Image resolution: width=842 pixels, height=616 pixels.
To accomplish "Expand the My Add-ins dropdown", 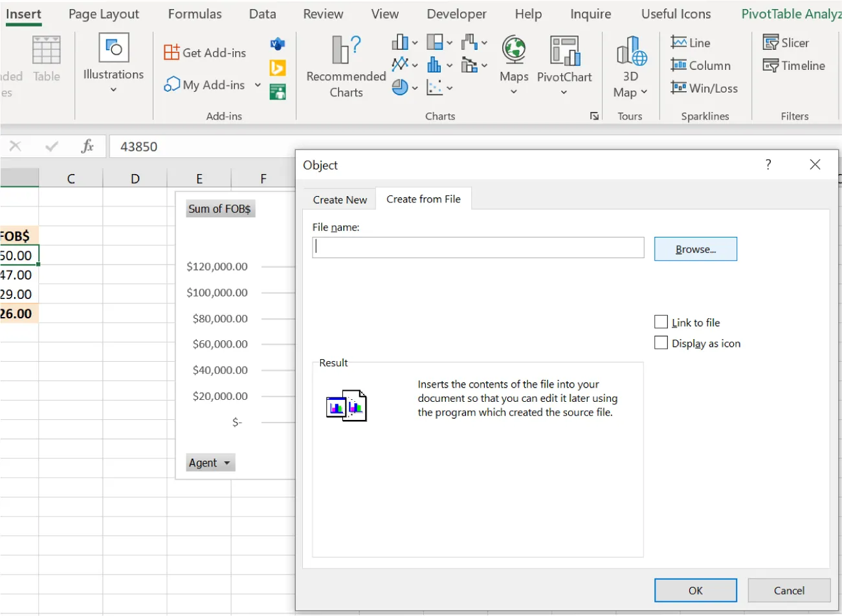I will coord(258,85).
